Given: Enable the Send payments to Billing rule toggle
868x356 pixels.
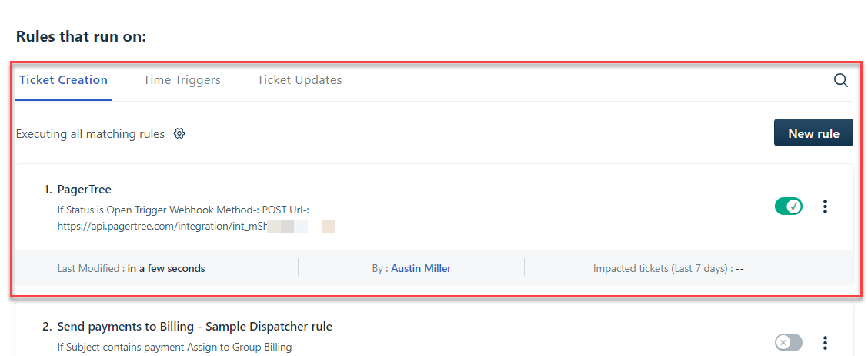Looking at the screenshot, I should (788, 342).
